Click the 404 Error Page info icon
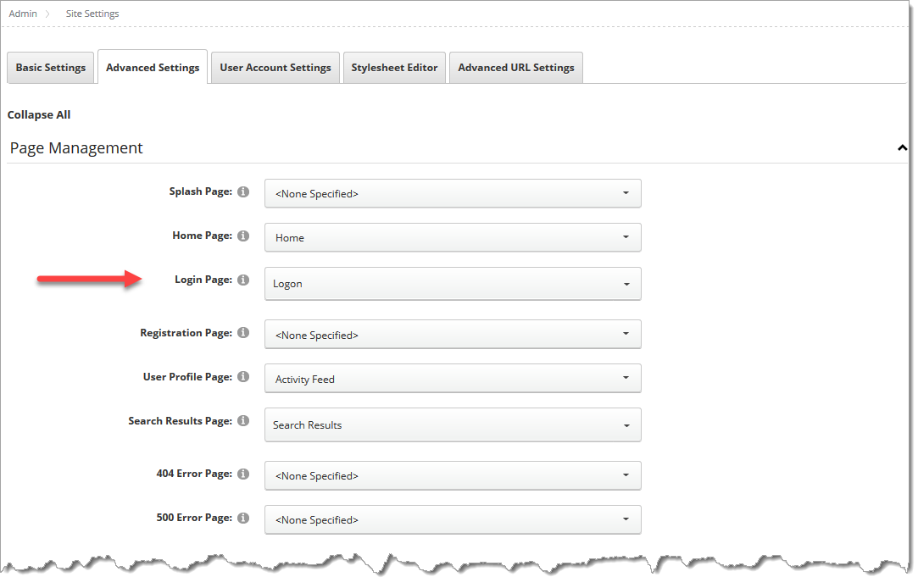This screenshot has height=588, width=918. [243, 473]
